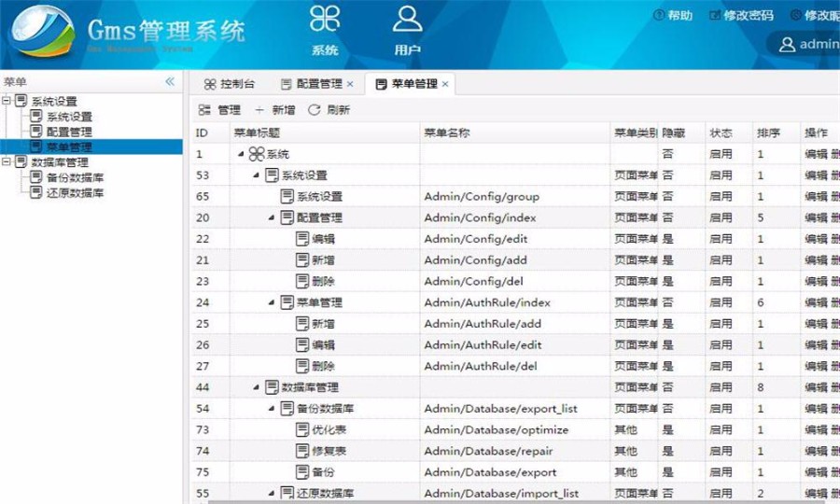The width and height of the screenshot is (840, 504).
Task: Click the page icon of 修复表 row
Action: 302,451
